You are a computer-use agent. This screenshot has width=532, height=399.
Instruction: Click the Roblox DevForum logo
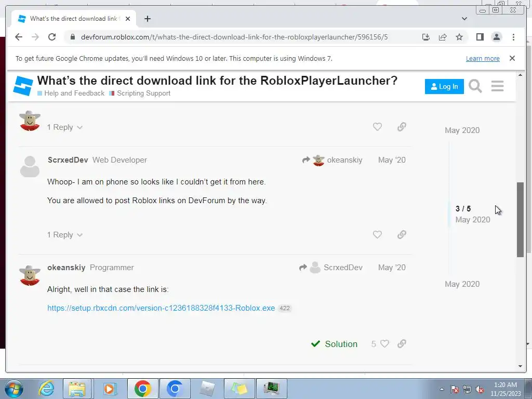pyautogui.click(x=23, y=86)
